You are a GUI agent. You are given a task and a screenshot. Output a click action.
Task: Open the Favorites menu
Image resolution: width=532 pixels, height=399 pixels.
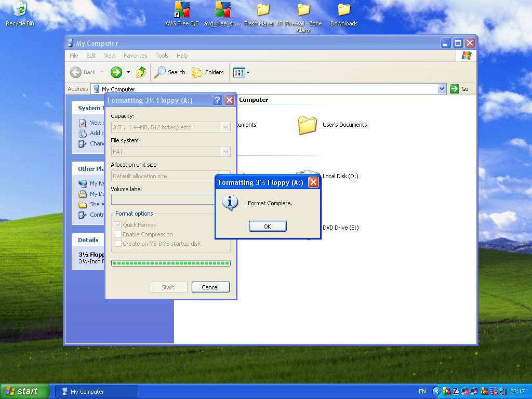click(x=136, y=56)
